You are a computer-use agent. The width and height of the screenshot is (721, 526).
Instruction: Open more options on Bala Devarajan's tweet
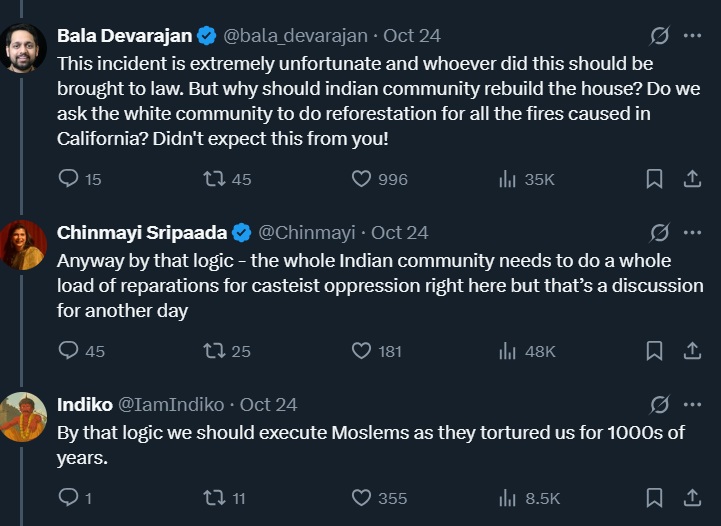[x=691, y=36]
